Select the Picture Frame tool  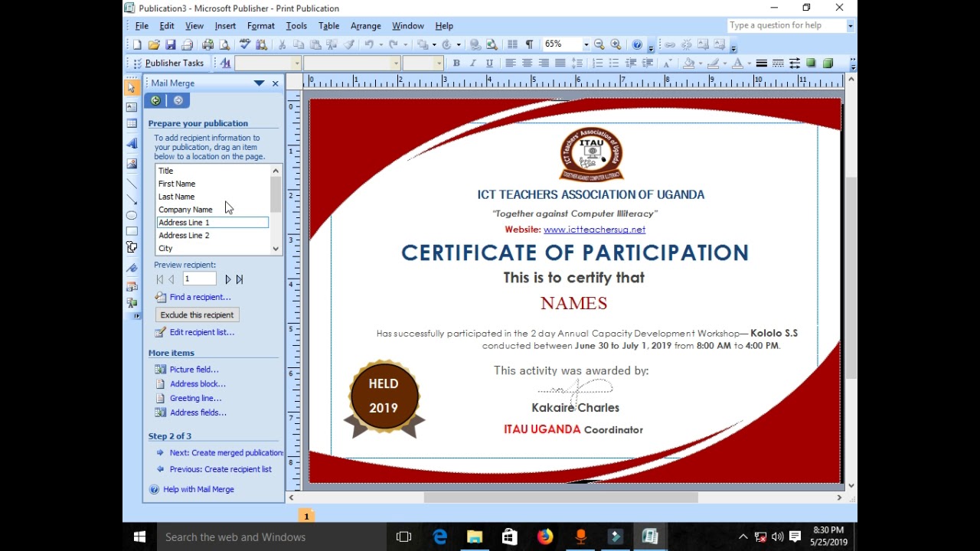132,163
